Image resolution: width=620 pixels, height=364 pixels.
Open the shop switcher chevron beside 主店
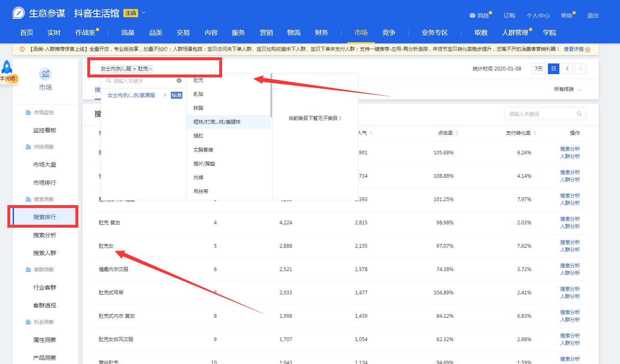(x=144, y=13)
